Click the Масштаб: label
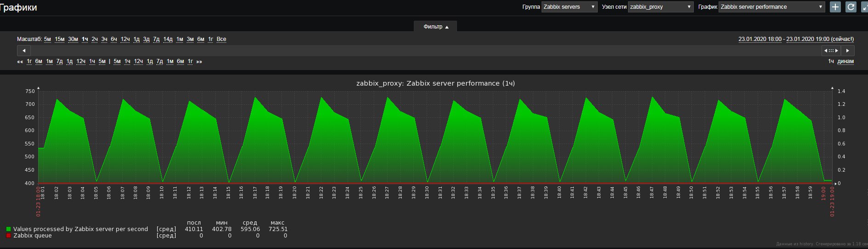The width and height of the screenshot is (868, 249). point(29,39)
